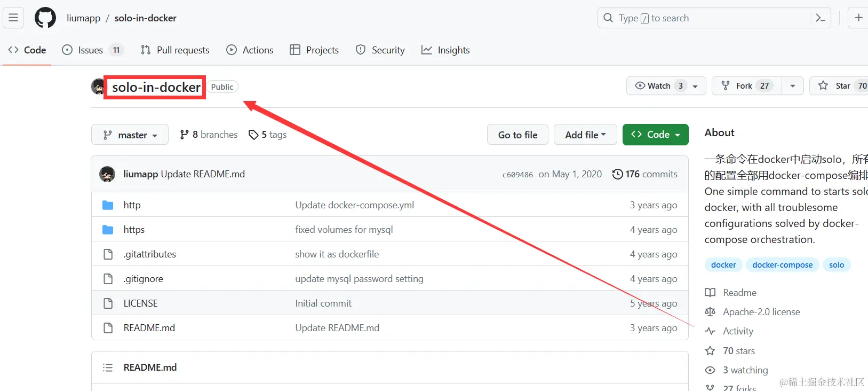Click the Go to file button

coord(517,135)
